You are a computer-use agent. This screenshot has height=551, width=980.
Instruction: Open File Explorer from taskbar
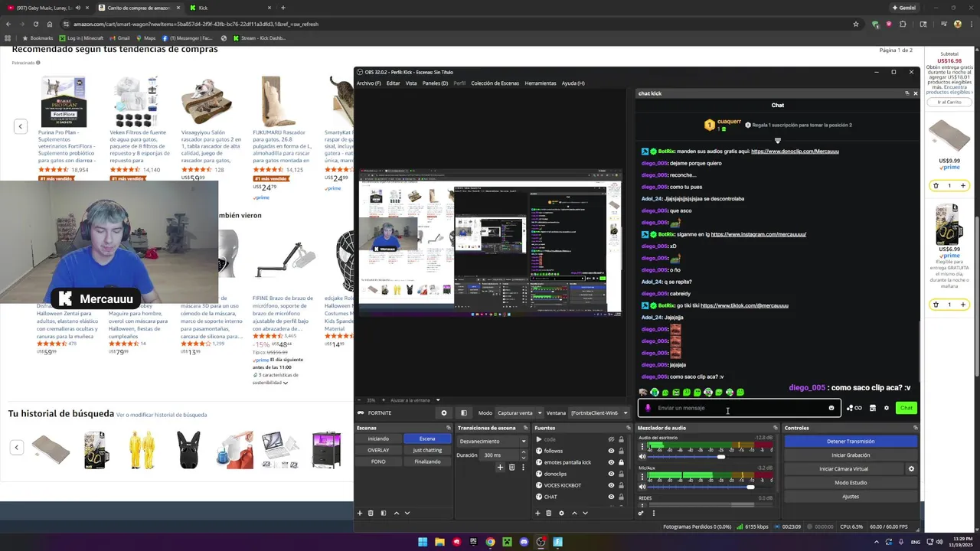click(439, 542)
